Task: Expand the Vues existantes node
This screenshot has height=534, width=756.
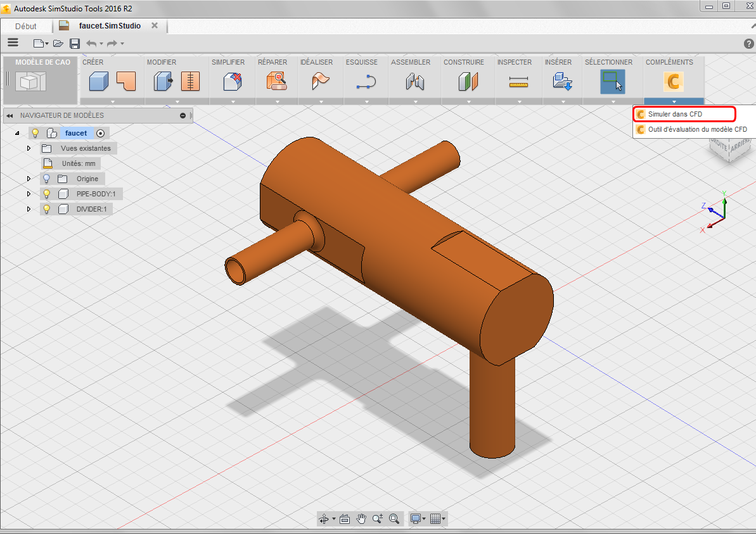Action: pyautogui.click(x=29, y=148)
